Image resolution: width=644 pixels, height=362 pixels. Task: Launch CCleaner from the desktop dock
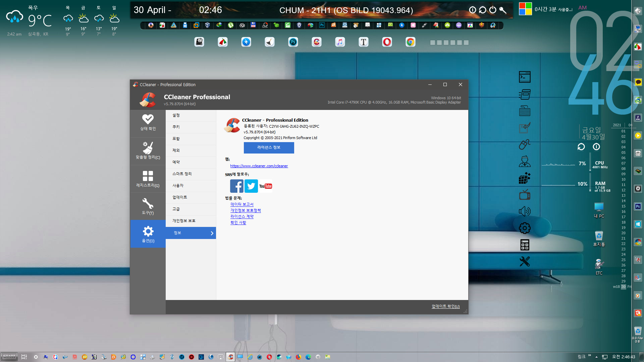click(x=317, y=42)
